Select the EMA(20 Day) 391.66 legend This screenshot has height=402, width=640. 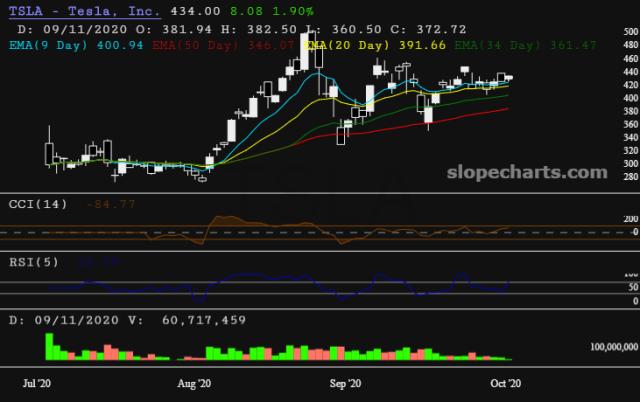pos(376,45)
